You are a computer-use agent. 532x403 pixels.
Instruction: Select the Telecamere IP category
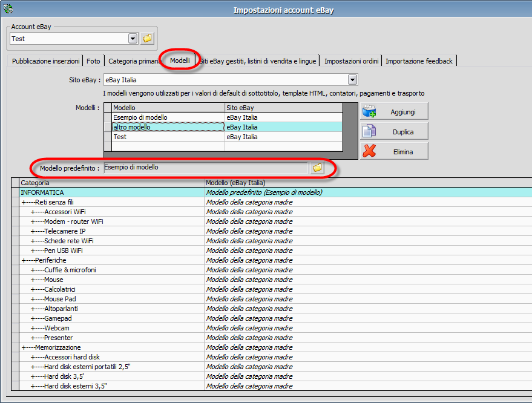pyautogui.click(x=111, y=231)
